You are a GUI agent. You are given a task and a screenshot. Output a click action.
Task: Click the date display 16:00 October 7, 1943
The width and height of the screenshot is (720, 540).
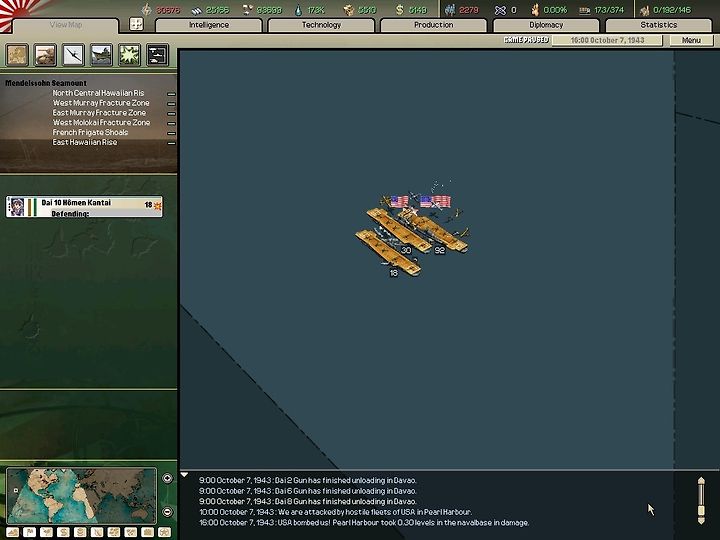click(x=607, y=40)
